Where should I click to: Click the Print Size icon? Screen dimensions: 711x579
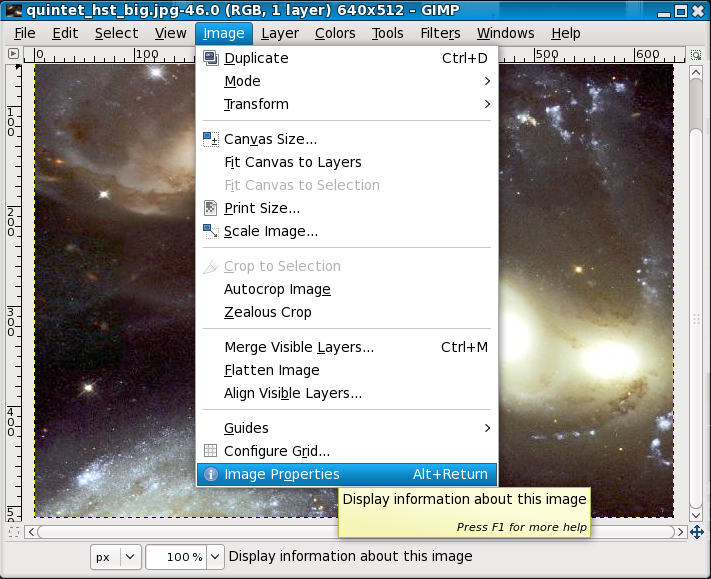click(210, 208)
